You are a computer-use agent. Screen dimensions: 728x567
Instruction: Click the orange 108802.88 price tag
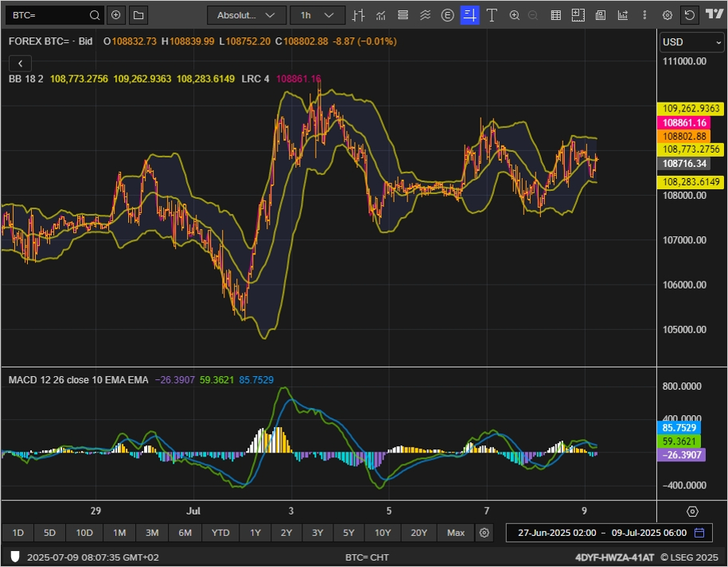click(684, 137)
